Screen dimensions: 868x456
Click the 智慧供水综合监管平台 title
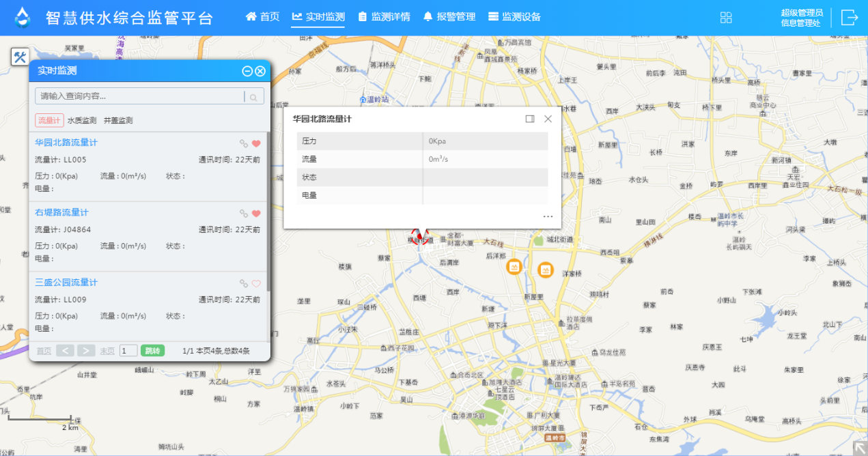(x=130, y=18)
